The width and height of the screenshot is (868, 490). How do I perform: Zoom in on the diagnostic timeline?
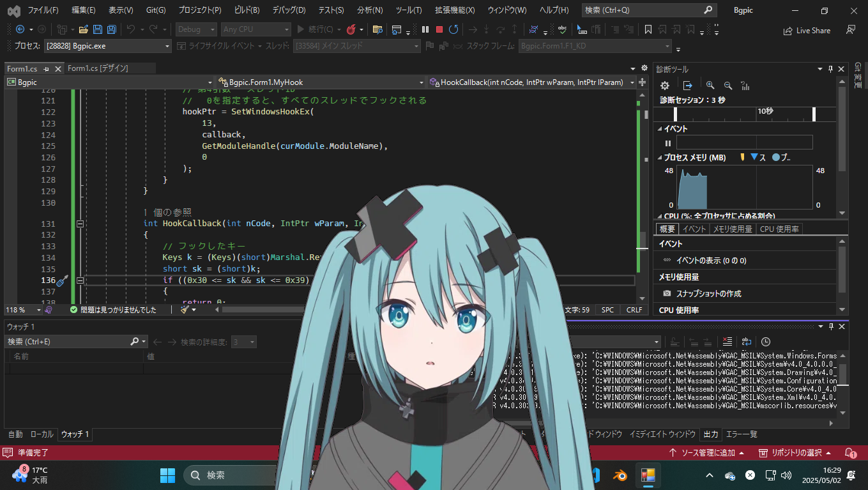[x=710, y=85]
